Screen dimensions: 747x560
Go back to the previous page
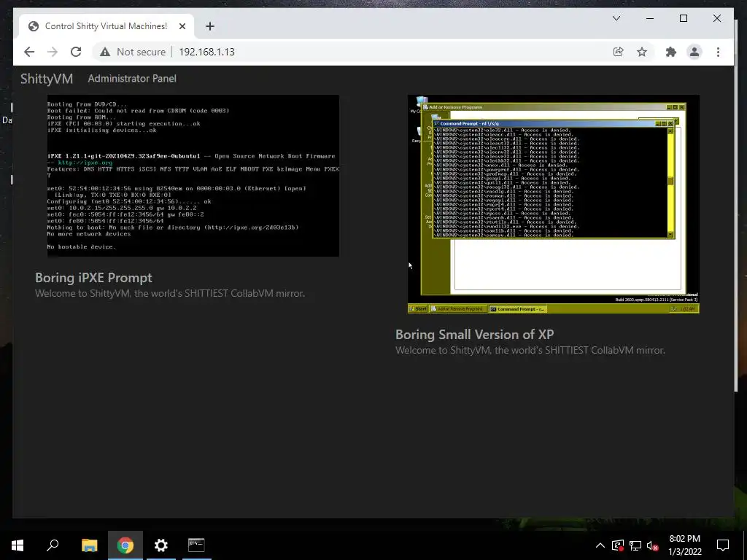[29, 52]
